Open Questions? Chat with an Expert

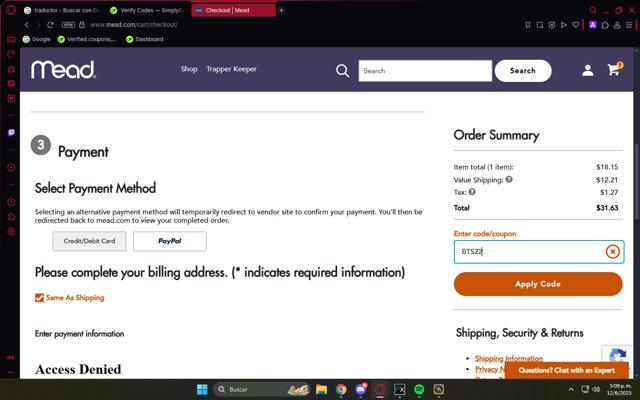(x=567, y=370)
